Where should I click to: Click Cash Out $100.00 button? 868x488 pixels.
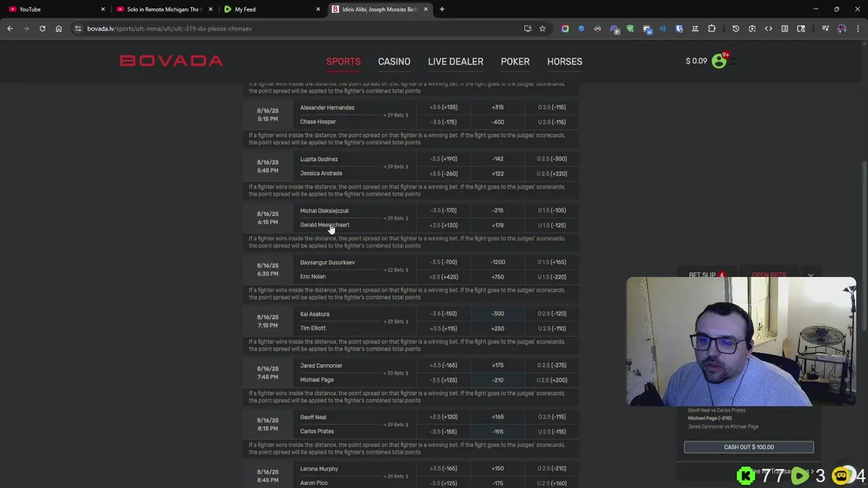[749, 447]
